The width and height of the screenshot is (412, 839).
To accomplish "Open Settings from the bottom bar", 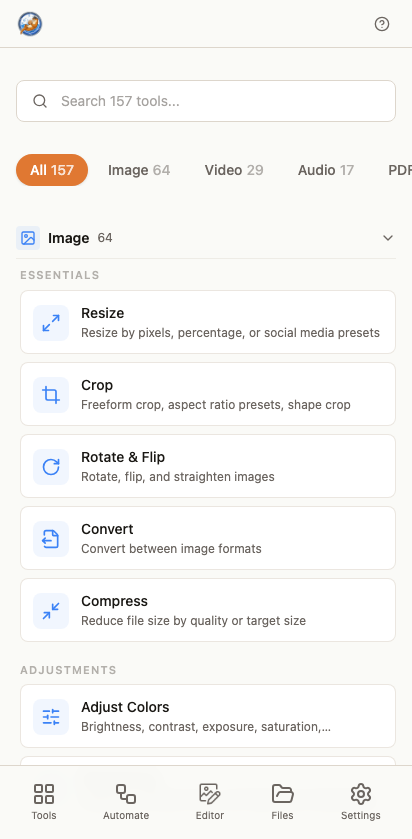I will pyautogui.click(x=361, y=802).
